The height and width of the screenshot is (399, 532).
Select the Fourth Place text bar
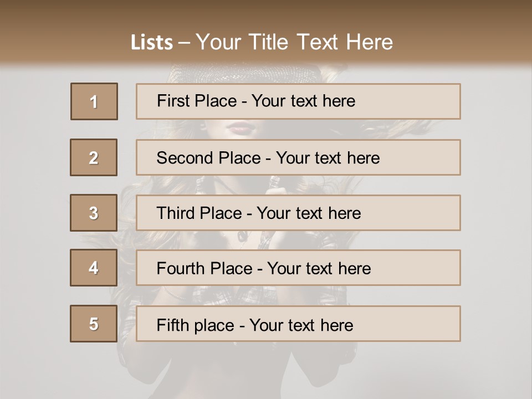[298, 268]
